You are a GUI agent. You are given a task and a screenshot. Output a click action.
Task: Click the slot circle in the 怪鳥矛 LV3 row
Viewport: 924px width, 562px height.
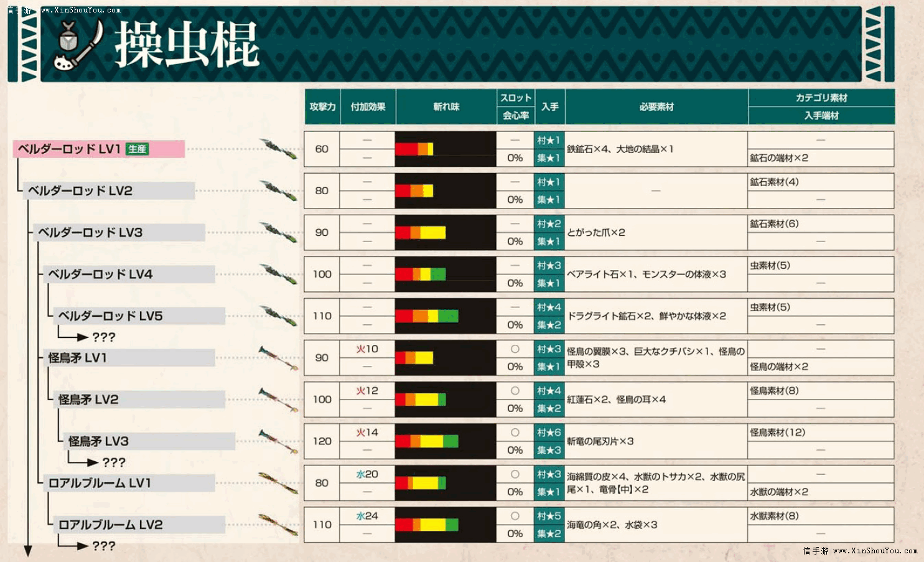point(515,433)
